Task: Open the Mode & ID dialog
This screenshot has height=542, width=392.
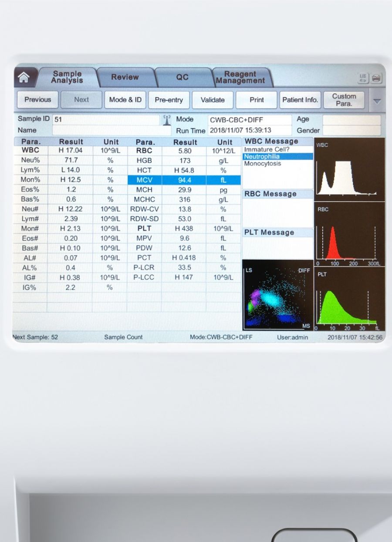Action: 125,100
